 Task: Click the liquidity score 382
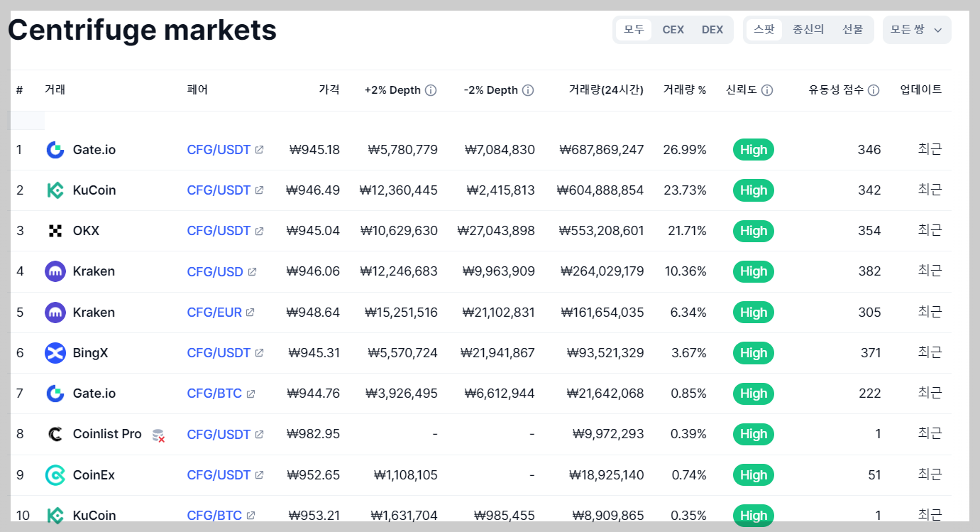pos(869,271)
